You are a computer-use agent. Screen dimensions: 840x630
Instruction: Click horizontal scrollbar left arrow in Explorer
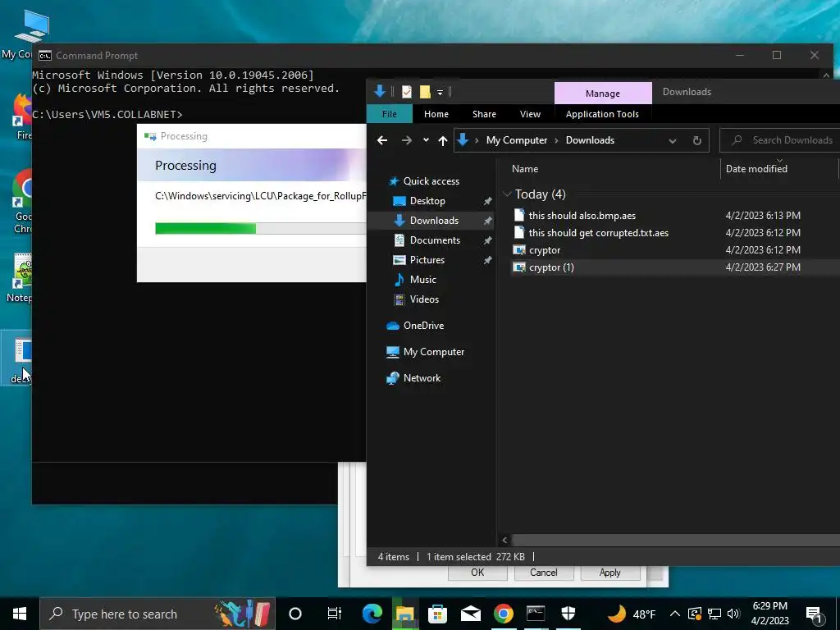[x=504, y=540]
